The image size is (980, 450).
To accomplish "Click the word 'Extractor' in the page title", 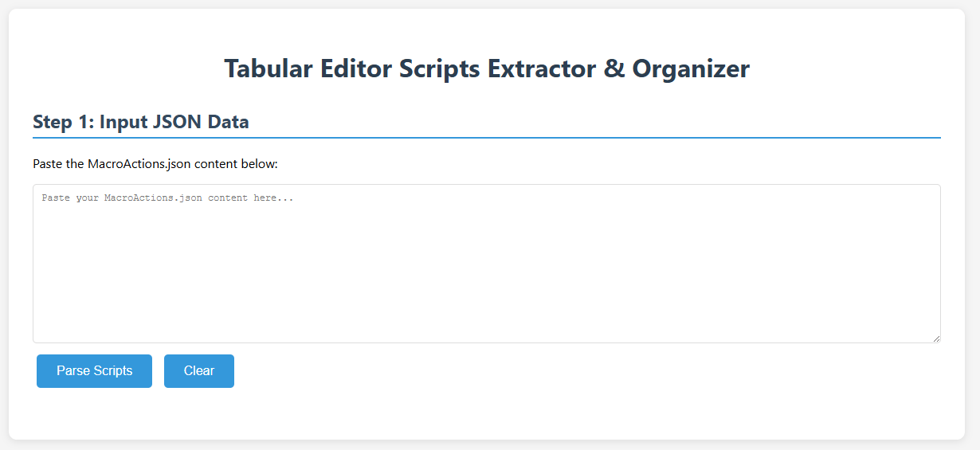I will tap(542, 68).
